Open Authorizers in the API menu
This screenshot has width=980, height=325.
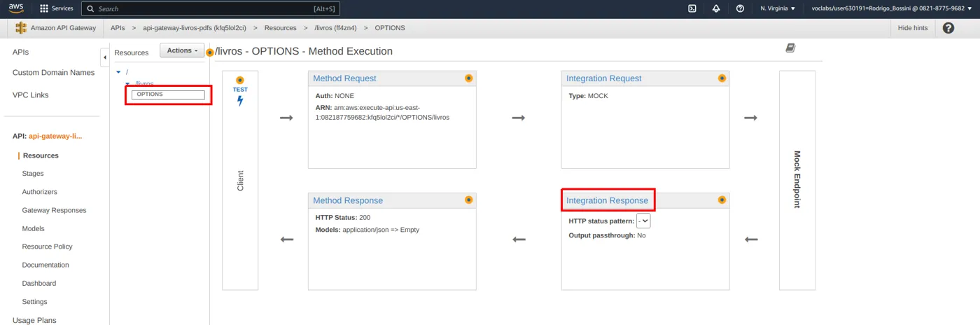39,191
